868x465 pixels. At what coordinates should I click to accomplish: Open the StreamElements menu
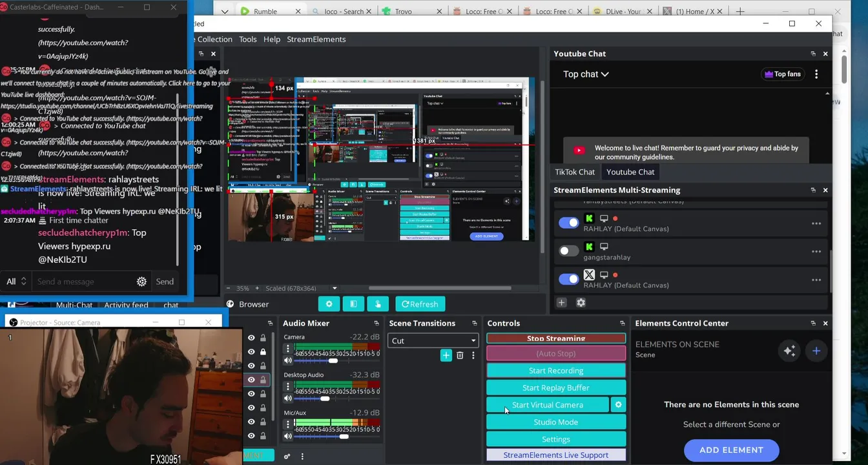316,39
